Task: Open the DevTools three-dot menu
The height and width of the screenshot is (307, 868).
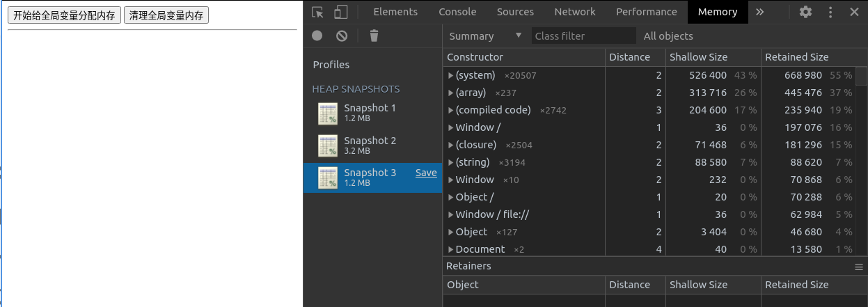Action: [x=830, y=12]
